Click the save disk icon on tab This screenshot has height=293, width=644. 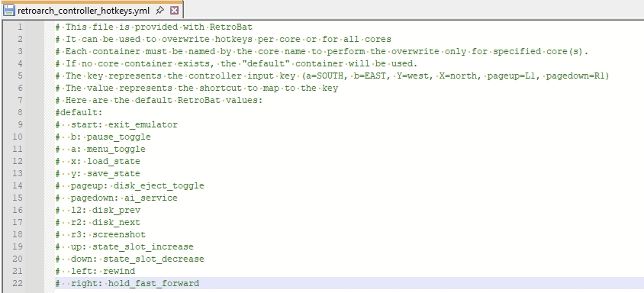click(x=8, y=10)
